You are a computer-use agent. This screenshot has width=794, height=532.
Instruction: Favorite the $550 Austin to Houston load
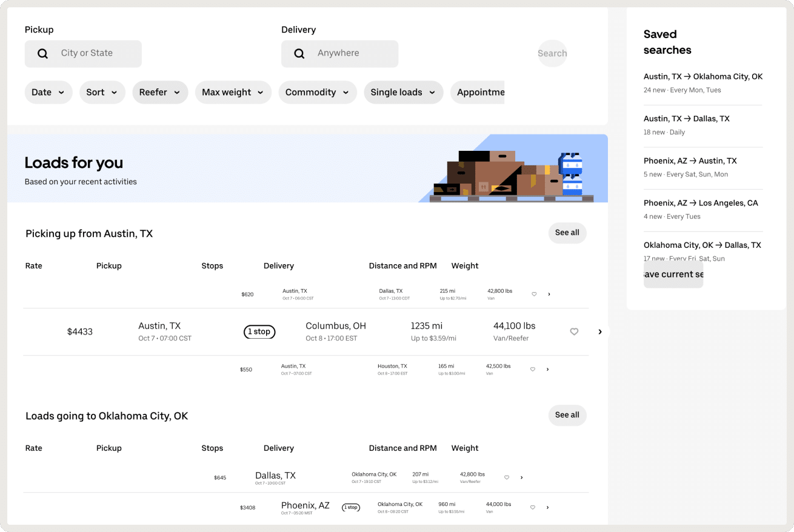pos(533,369)
